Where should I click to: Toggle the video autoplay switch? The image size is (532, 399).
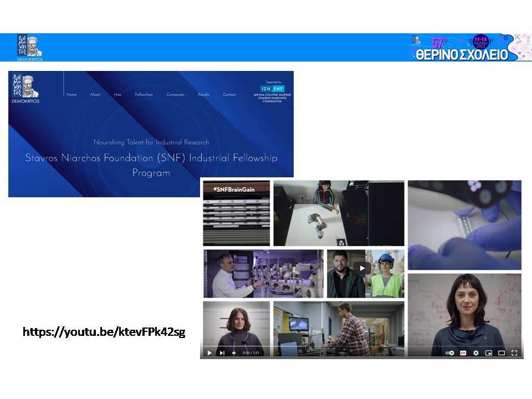coord(450,353)
